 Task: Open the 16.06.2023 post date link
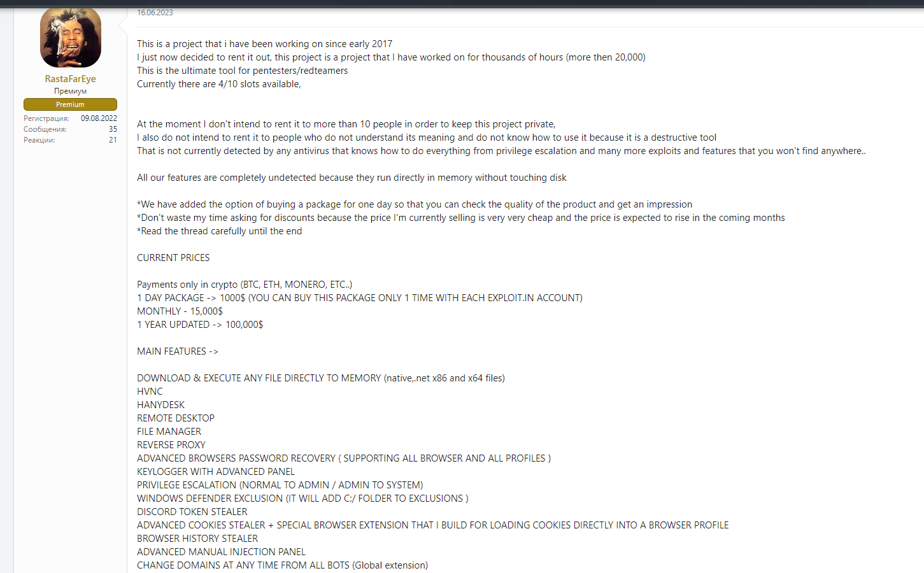tap(155, 13)
